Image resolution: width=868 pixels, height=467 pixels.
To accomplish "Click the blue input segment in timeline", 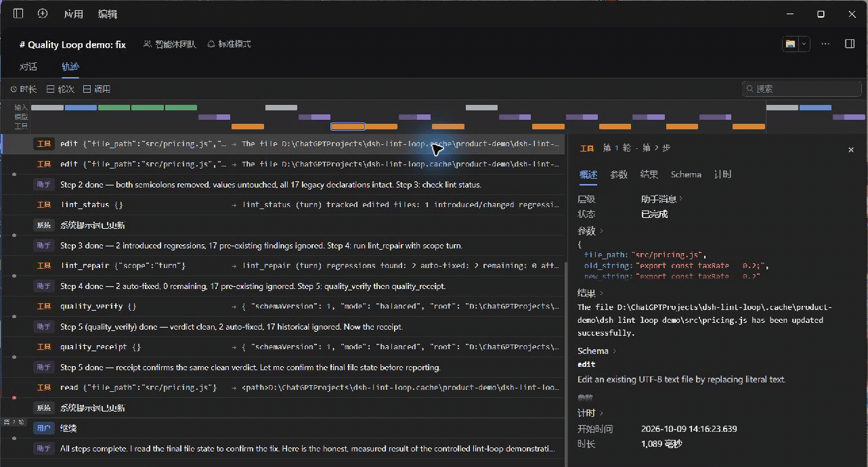I will tap(81, 108).
